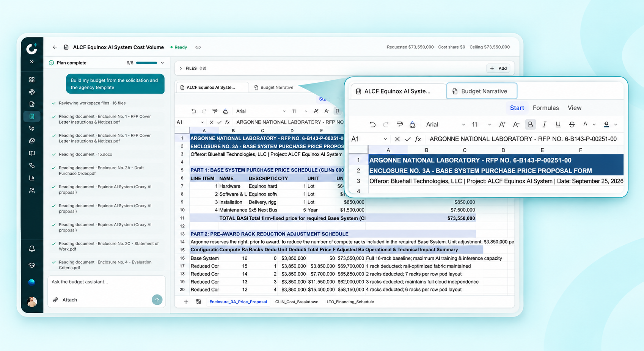Open the user avatar at the sidebar bottom
Screen dimensions: 644x351
32,302
